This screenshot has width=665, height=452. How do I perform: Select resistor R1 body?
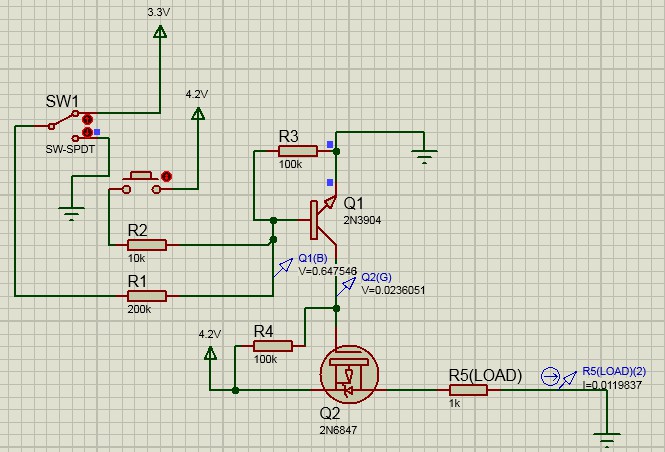pyautogui.click(x=147, y=296)
